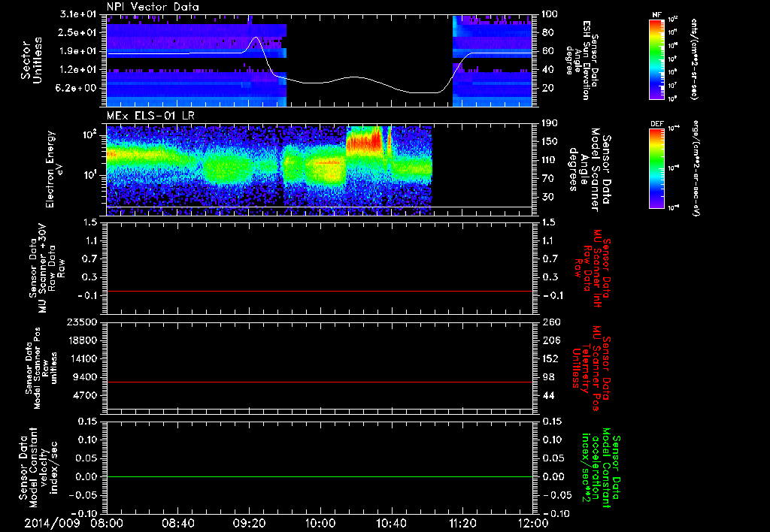
Task: Click the '18800' scanner position tick label
Action: (x=82, y=340)
